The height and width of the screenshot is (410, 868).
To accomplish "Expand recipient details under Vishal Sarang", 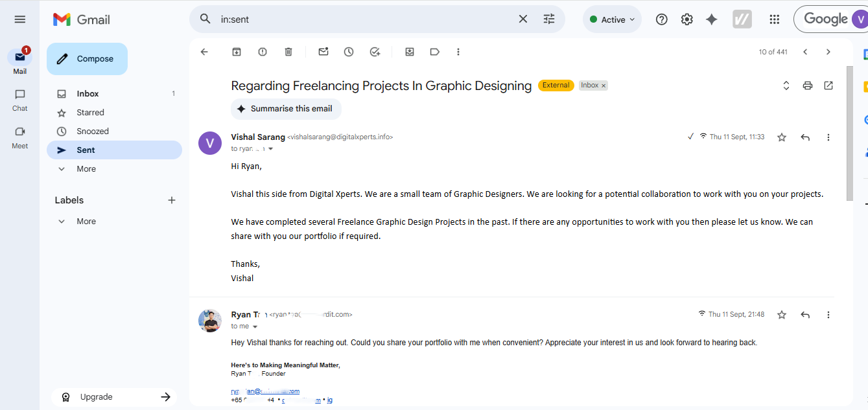I will click(x=271, y=149).
